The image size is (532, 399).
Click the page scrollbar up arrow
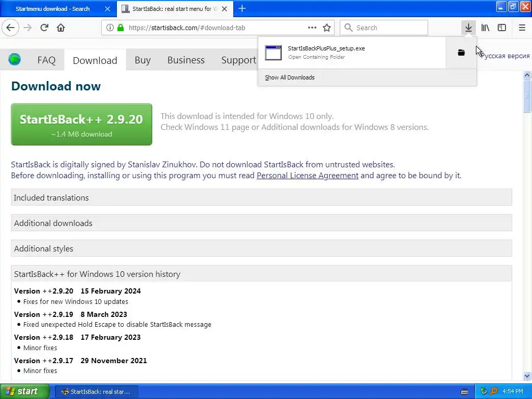tap(527, 75)
